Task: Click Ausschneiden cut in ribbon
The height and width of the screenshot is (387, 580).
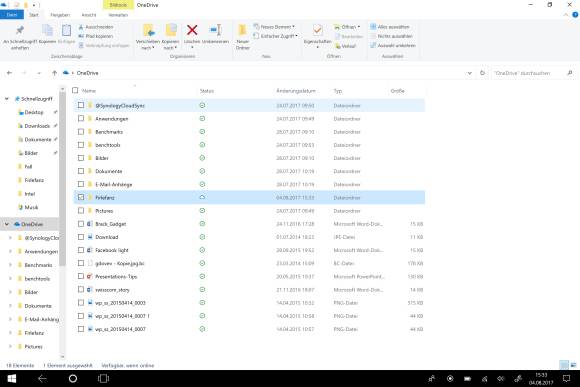Action: [x=96, y=27]
